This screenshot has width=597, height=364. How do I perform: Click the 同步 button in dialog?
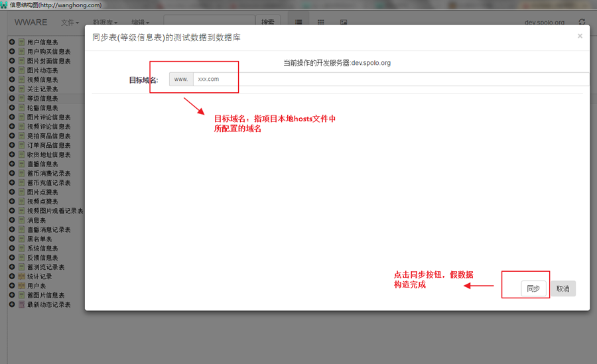(533, 288)
